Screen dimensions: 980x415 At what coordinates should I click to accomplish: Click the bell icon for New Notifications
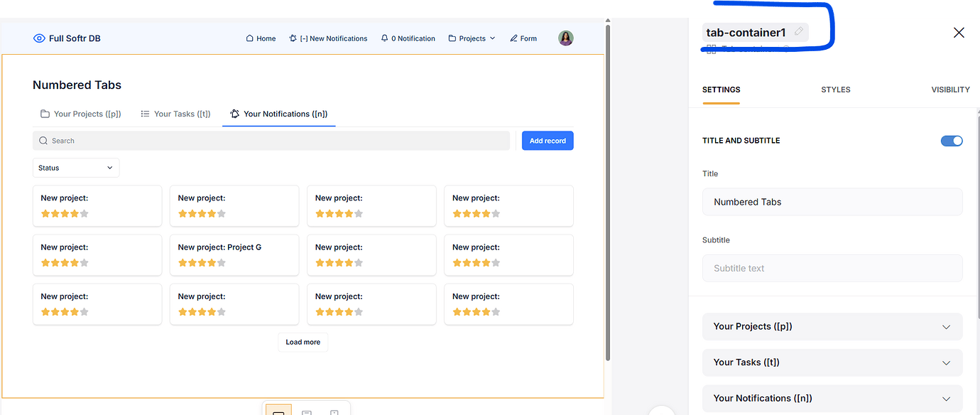click(x=293, y=38)
